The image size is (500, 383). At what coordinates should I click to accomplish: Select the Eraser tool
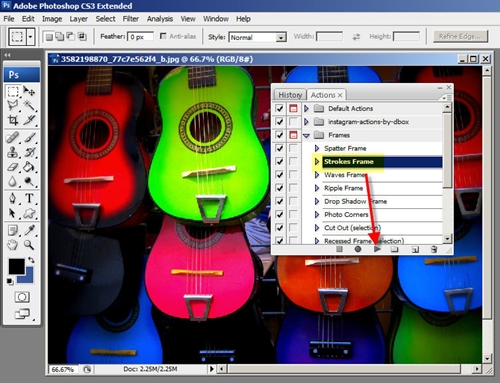(x=13, y=166)
